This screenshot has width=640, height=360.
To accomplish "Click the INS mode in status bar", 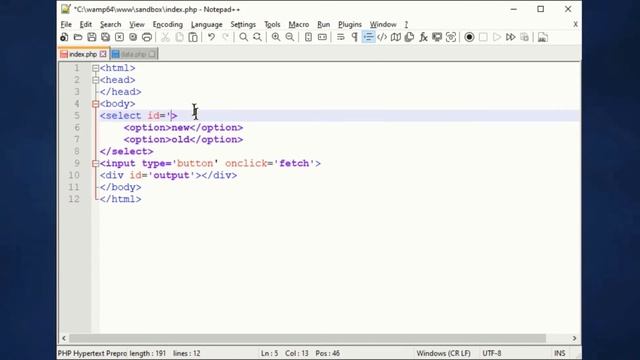I will [559, 353].
